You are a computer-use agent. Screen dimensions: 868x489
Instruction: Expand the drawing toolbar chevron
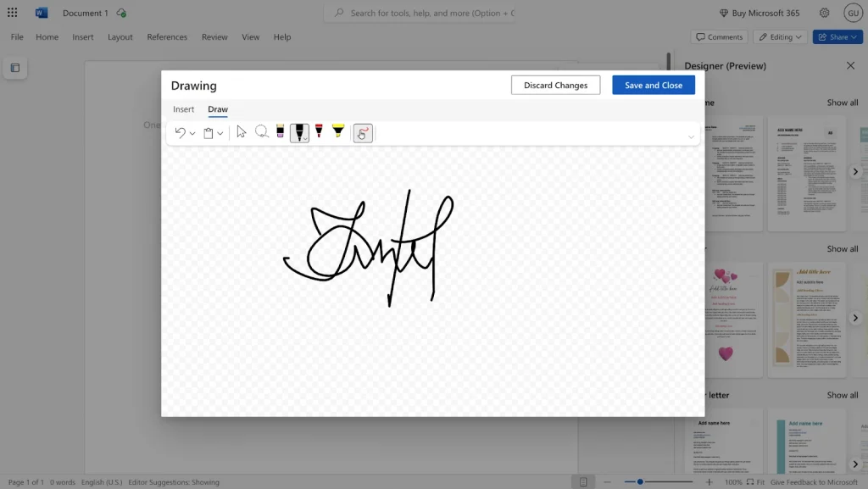691,136
